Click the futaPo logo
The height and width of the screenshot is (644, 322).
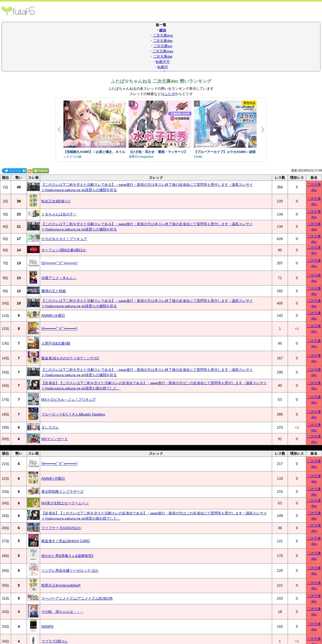tap(18, 11)
